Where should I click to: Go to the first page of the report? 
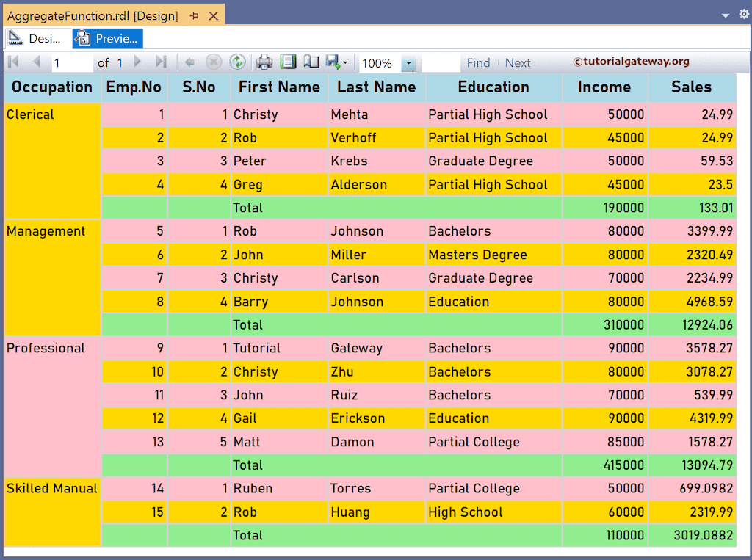[12, 62]
